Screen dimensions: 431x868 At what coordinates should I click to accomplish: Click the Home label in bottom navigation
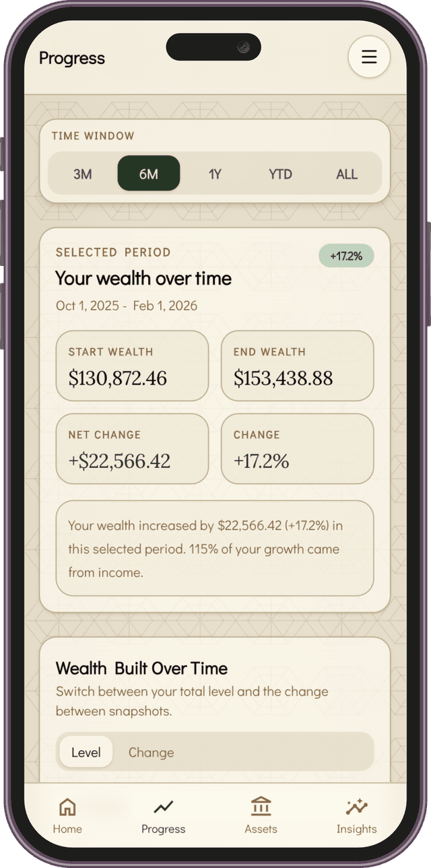coord(67,829)
